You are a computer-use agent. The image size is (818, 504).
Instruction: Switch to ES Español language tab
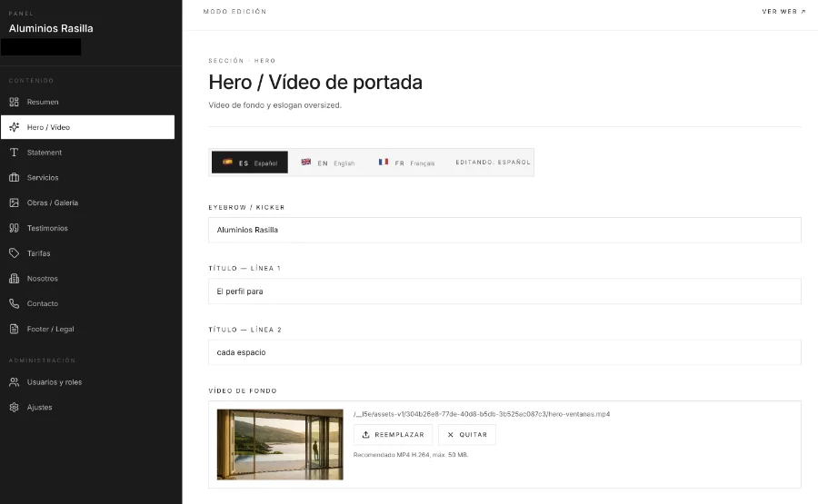pyautogui.click(x=250, y=163)
